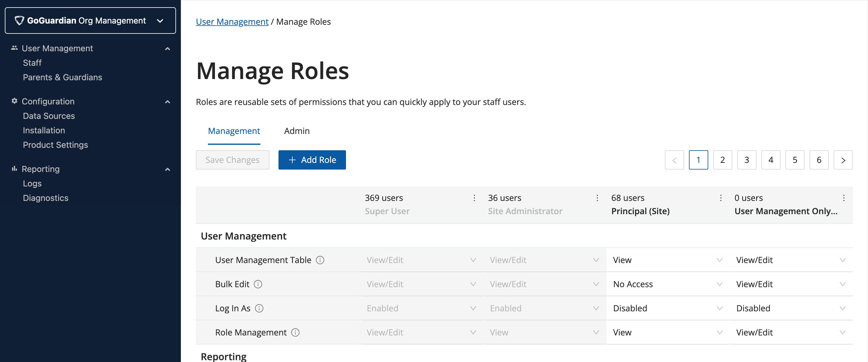Go to page 6 of roles

point(819,160)
